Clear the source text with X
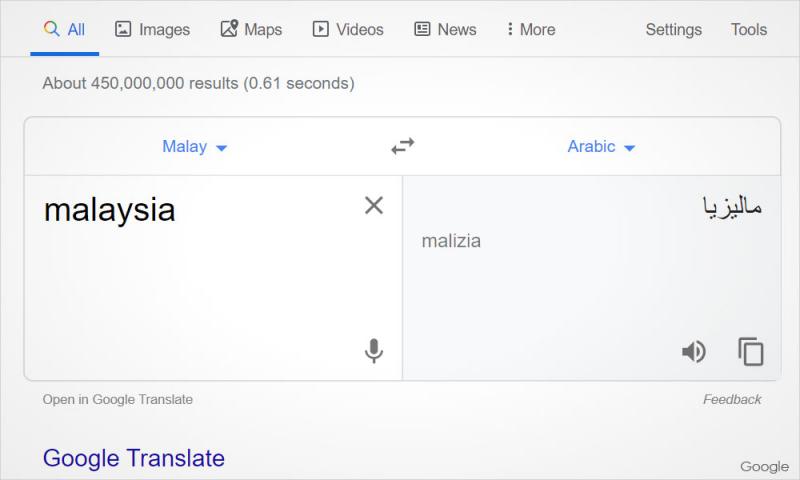Image resolution: width=800 pixels, height=480 pixels. point(374,206)
